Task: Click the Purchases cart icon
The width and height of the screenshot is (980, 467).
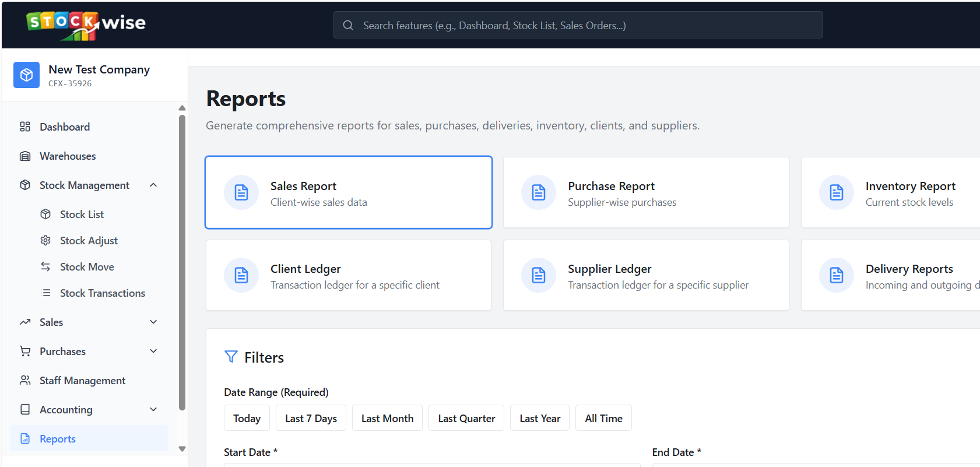Action: point(25,351)
